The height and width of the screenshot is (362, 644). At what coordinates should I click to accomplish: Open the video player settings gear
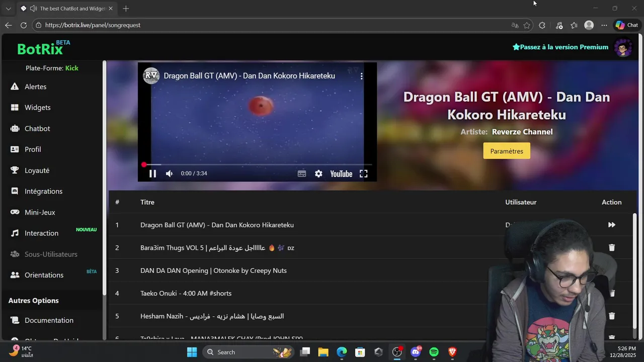[x=318, y=173]
